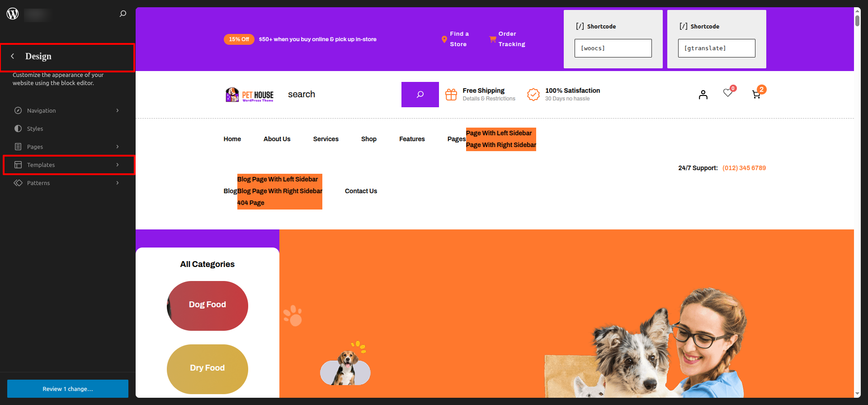Screen dimensions: 868x405
Task: Click the Find a Store pin icon
Action: (444, 39)
